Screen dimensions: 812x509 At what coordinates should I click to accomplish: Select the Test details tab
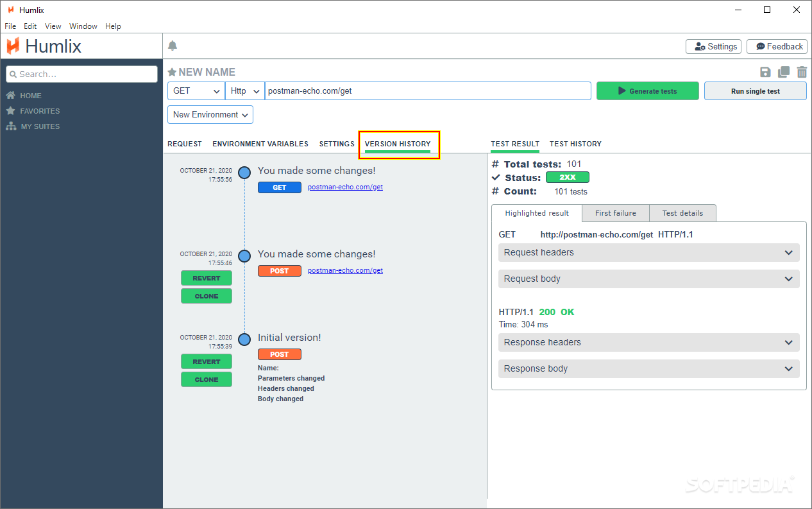[x=682, y=213]
